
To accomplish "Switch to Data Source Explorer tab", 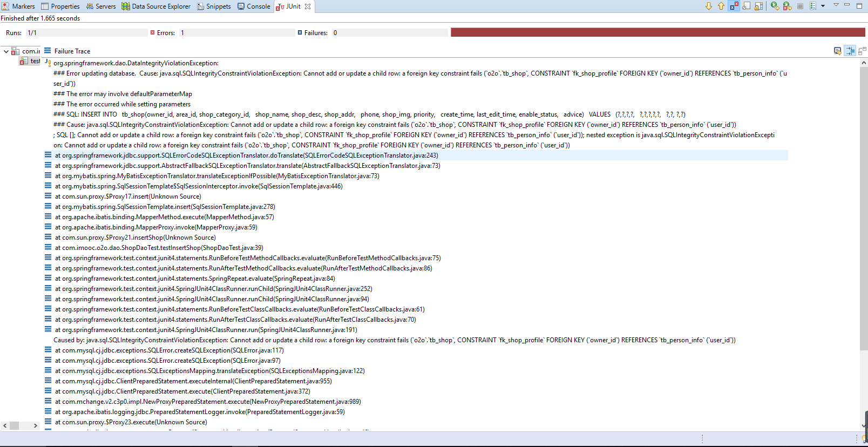I will pyautogui.click(x=156, y=6).
